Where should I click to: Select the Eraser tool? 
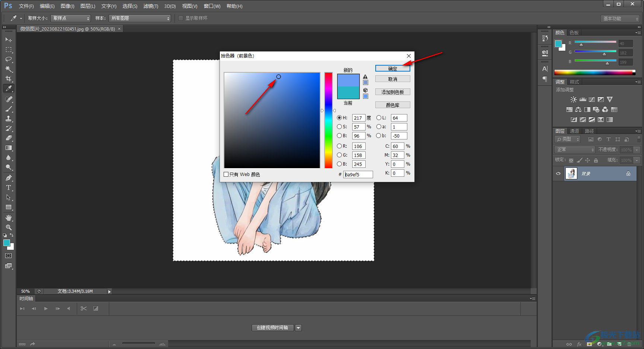pos(9,138)
